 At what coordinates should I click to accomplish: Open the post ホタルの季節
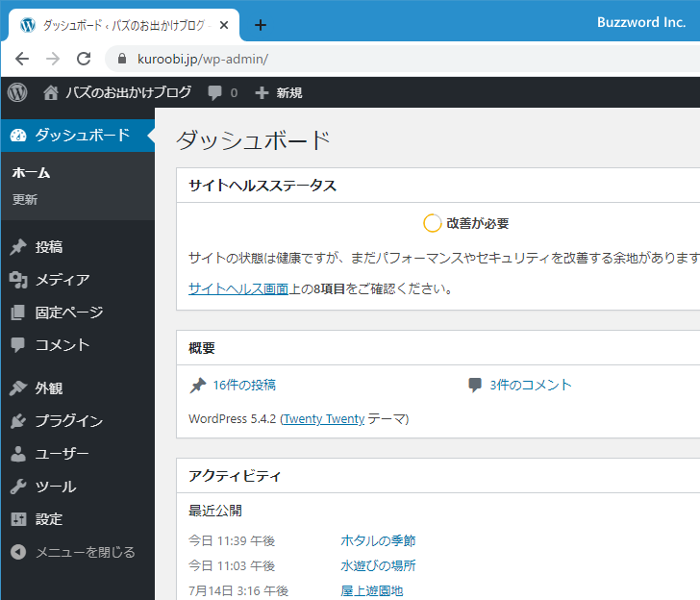click(x=378, y=540)
